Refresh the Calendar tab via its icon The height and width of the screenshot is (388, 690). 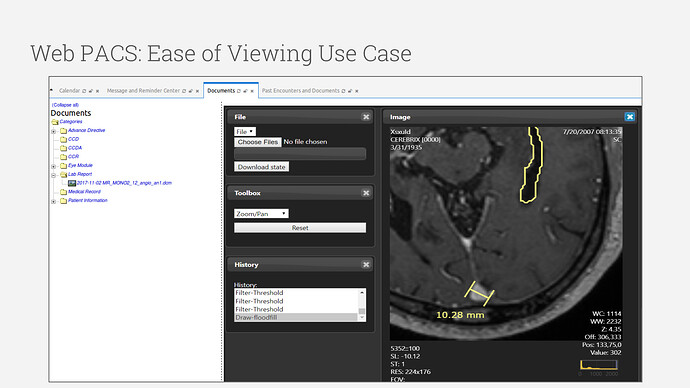click(84, 91)
